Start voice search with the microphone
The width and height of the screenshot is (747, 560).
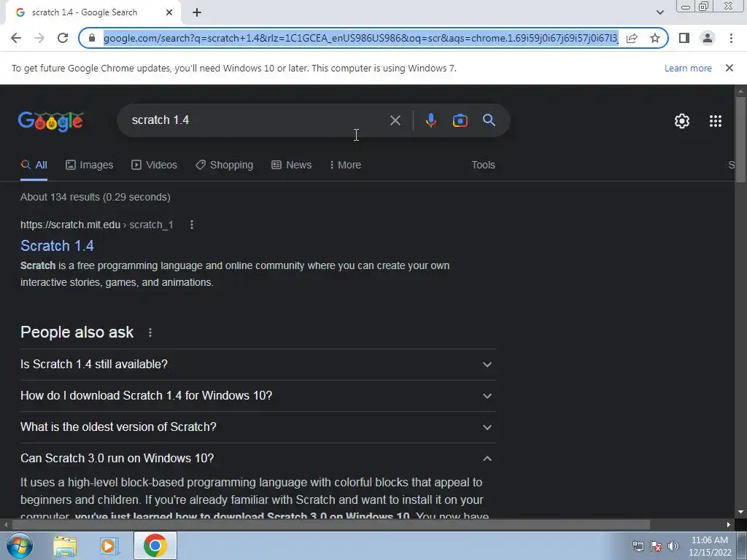pyautogui.click(x=430, y=120)
